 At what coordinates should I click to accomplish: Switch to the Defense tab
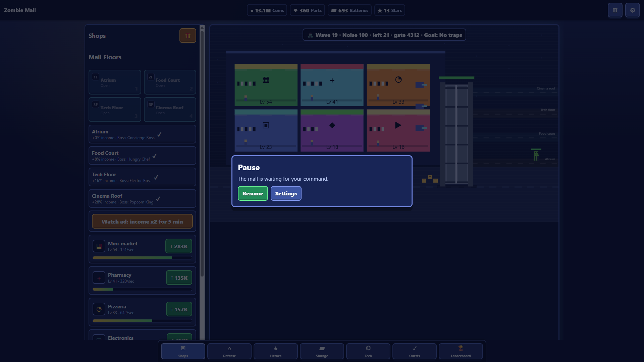click(229, 351)
